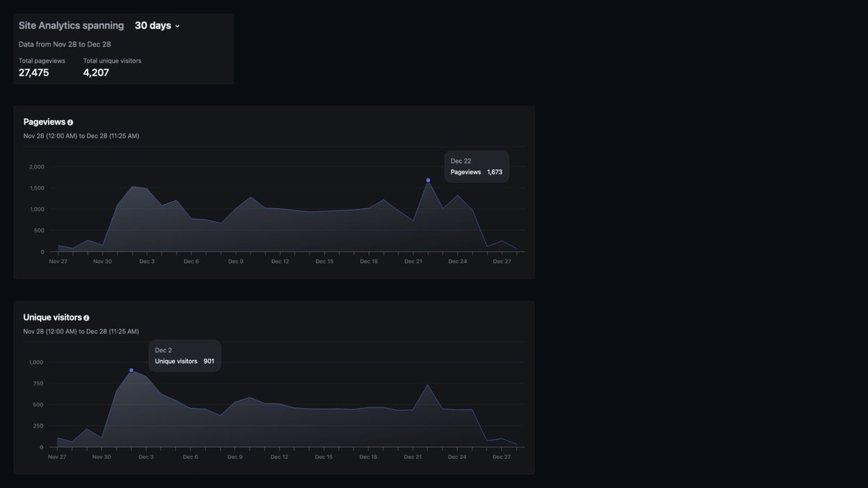868x488 pixels.
Task: Click the Unique visitors chart title
Action: tap(52, 317)
